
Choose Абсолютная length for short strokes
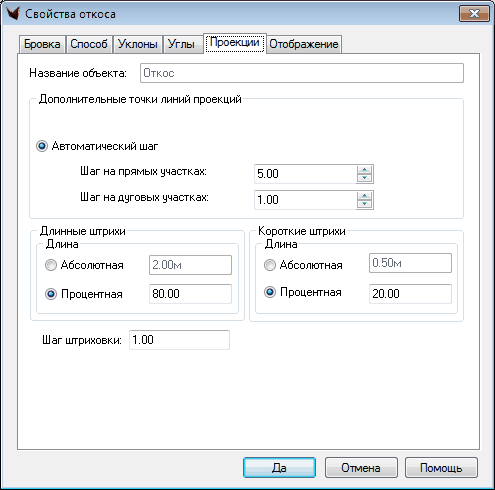coord(270,265)
